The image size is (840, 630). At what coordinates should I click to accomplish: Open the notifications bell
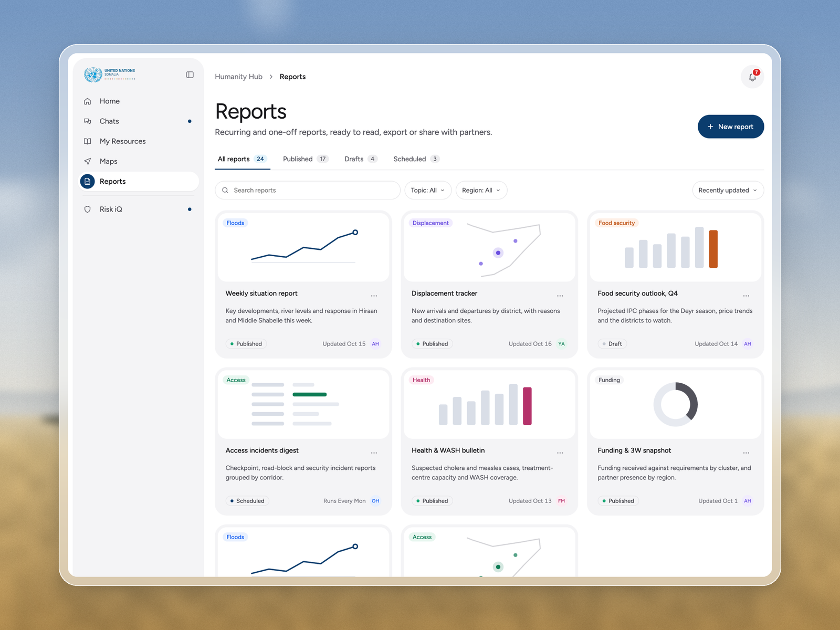(x=752, y=77)
